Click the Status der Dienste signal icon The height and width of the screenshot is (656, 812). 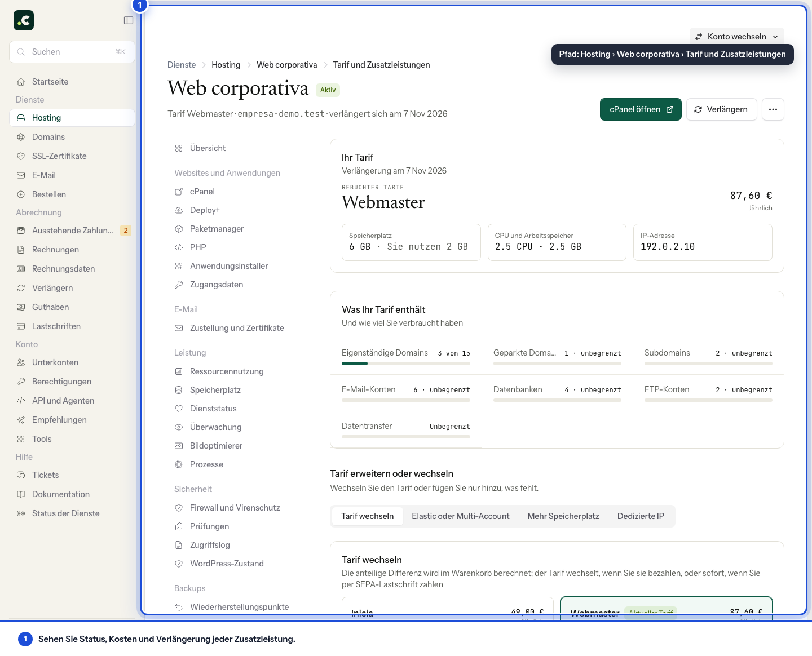pos(21,513)
